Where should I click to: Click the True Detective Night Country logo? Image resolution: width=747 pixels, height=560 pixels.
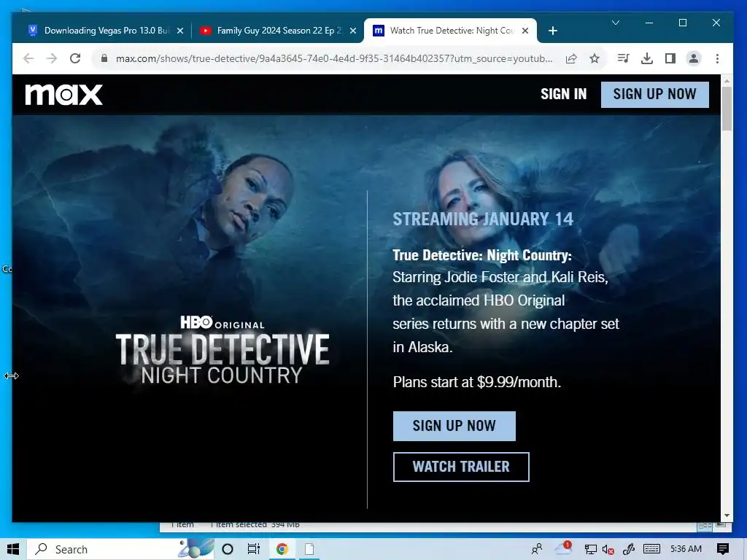tap(222, 350)
